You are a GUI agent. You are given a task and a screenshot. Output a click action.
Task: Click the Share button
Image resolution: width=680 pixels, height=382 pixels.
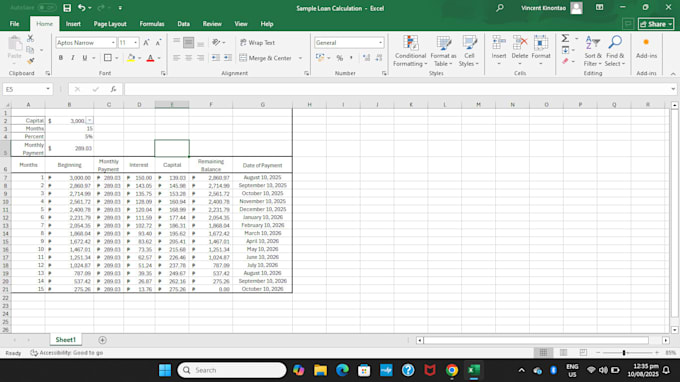point(656,24)
